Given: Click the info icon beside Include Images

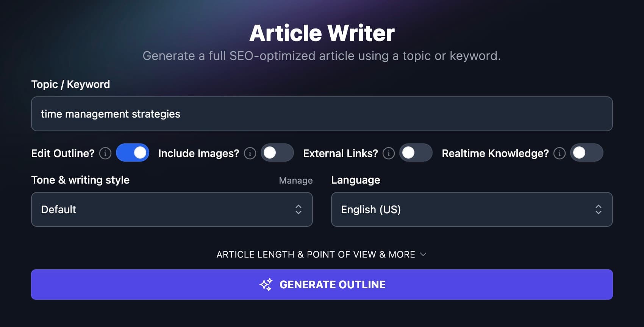Looking at the screenshot, I should tap(250, 153).
